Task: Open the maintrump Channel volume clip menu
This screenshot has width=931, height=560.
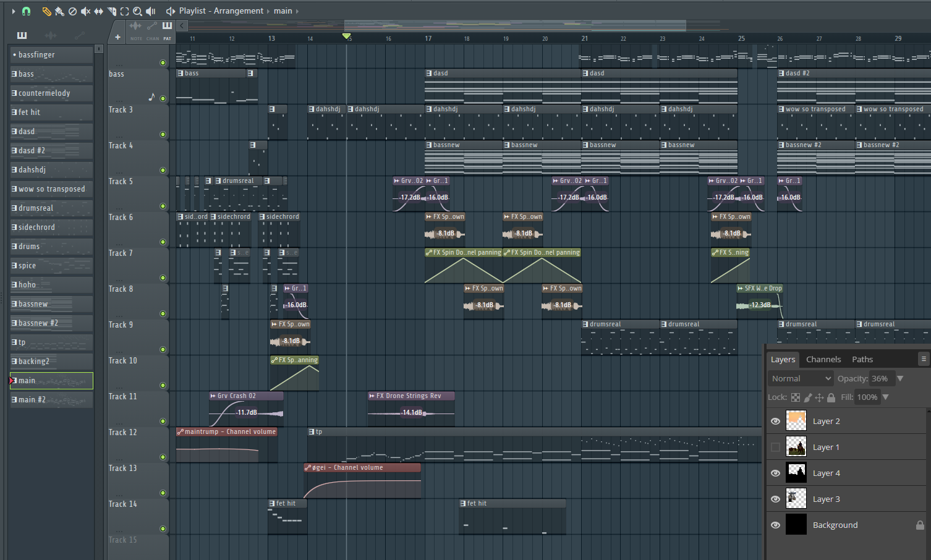Action: [x=180, y=432]
